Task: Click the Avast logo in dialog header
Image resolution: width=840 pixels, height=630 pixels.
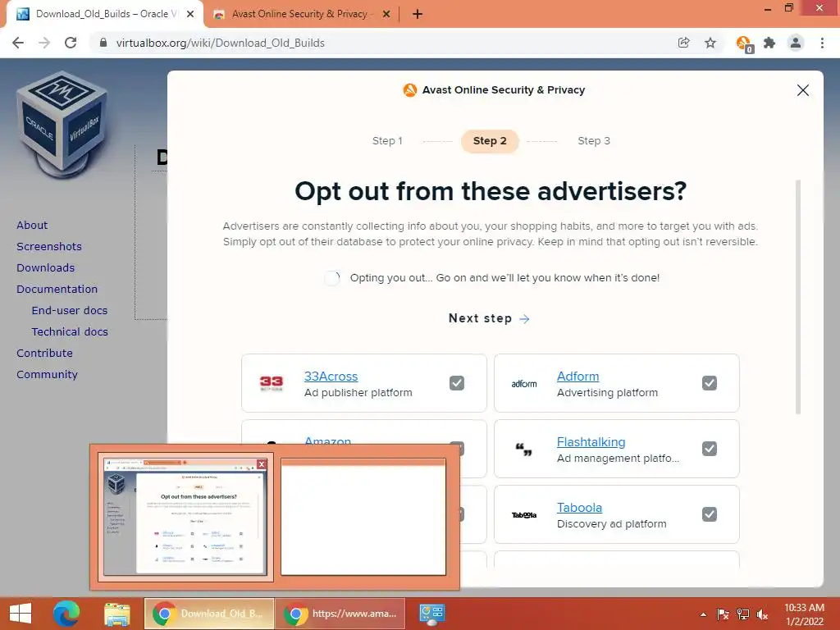Action: pyautogui.click(x=410, y=90)
